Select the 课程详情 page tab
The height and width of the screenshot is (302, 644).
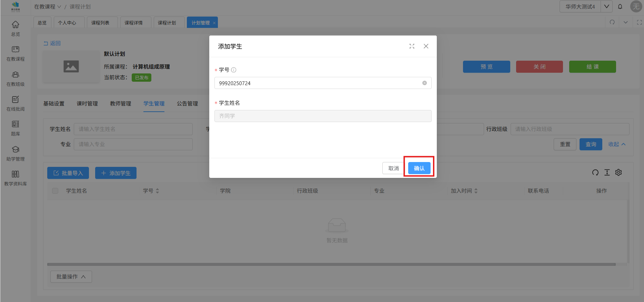pyautogui.click(x=133, y=23)
